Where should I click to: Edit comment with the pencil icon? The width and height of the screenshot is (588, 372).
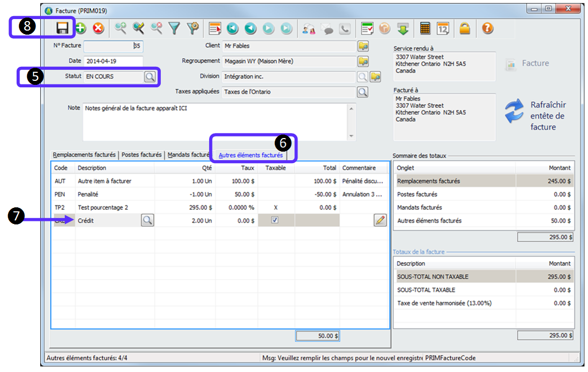(380, 220)
